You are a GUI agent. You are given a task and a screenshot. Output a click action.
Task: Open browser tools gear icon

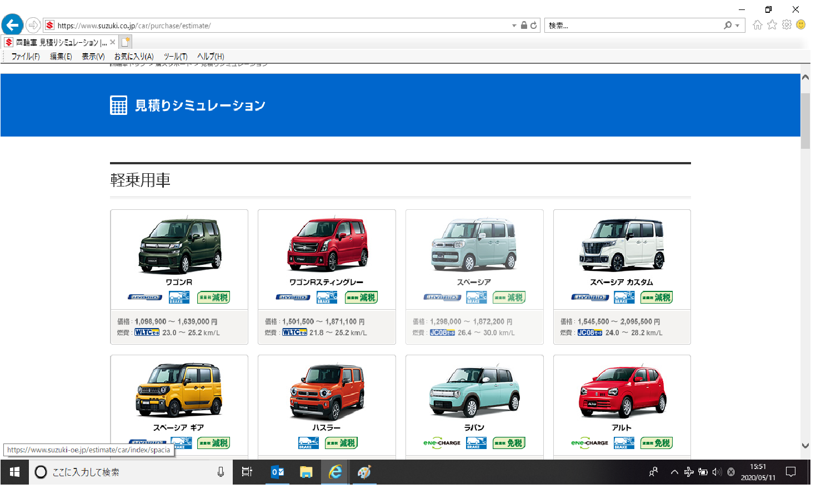787,24
